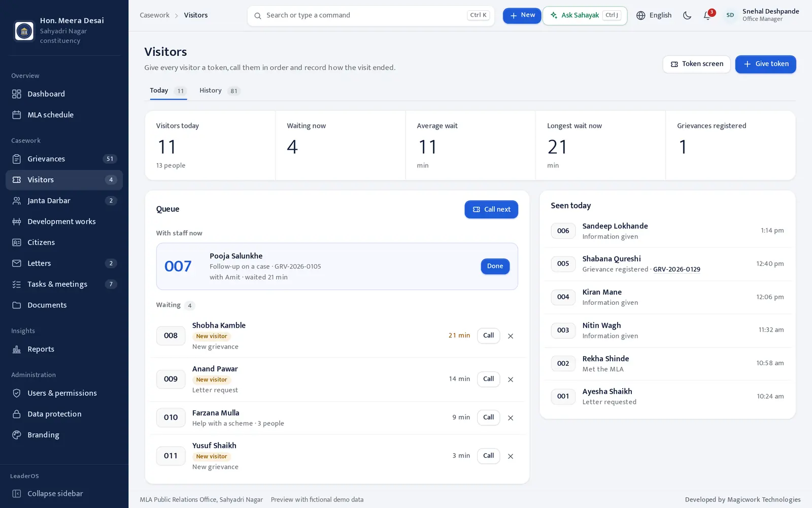Click the New button
The image size is (812, 508).
pyautogui.click(x=522, y=16)
